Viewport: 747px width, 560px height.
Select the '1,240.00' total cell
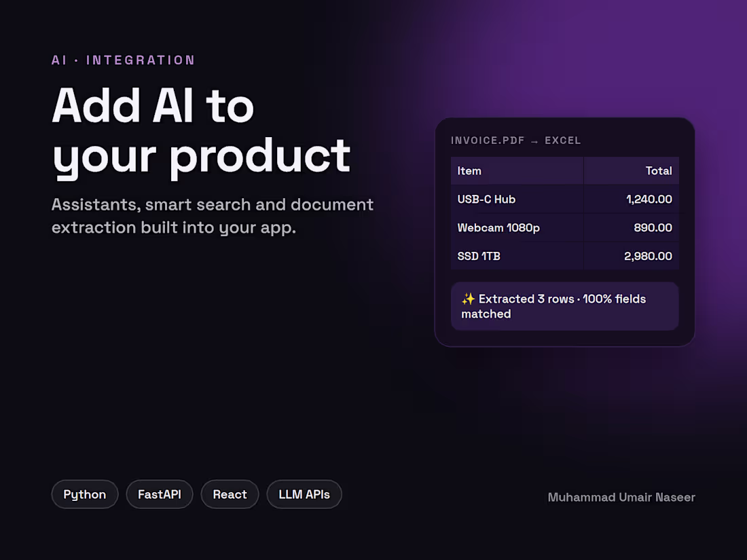(632, 199)
